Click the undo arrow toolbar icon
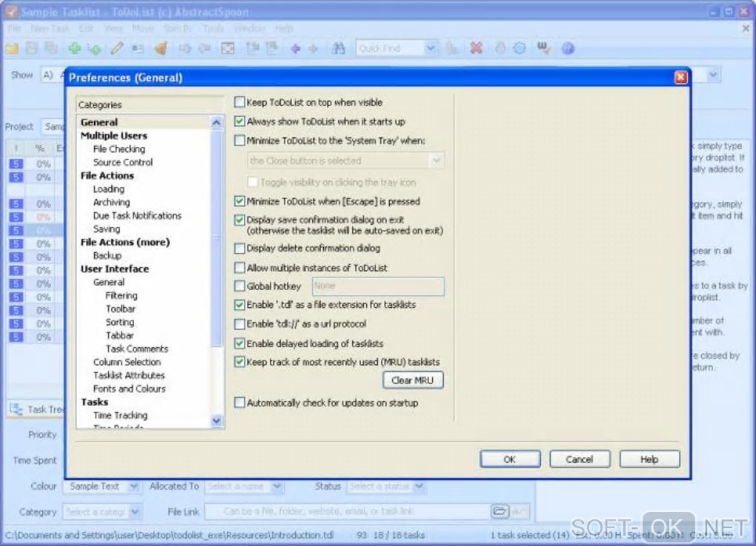The image size is (756, 546). pos(185,48)
